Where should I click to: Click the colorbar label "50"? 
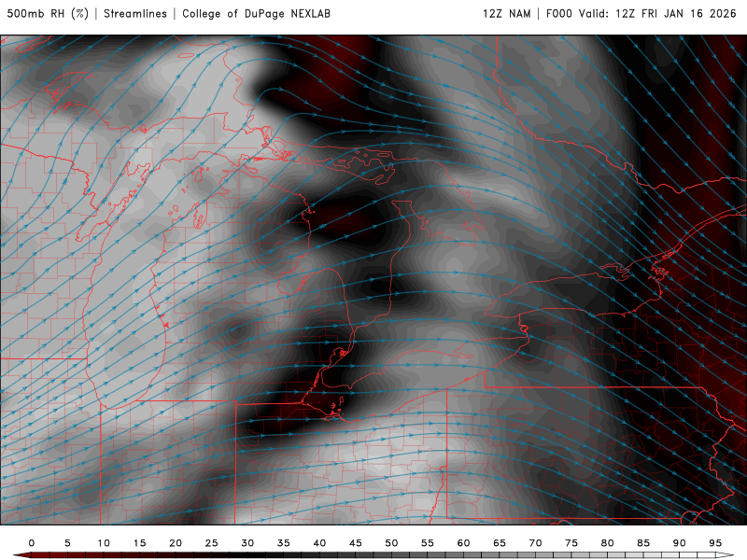pos(391,543)
